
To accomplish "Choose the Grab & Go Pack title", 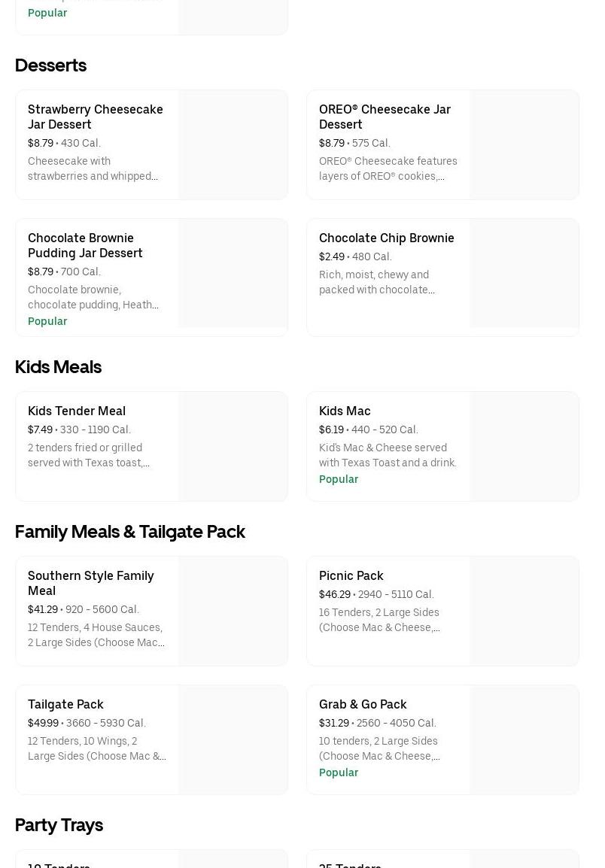I will coord(363,704).
